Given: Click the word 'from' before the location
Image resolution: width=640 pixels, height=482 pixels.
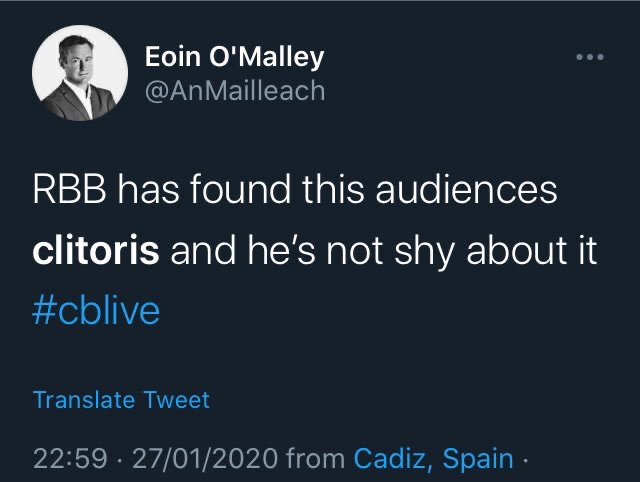Looking at the screenshot, I should tap(315, 460).
